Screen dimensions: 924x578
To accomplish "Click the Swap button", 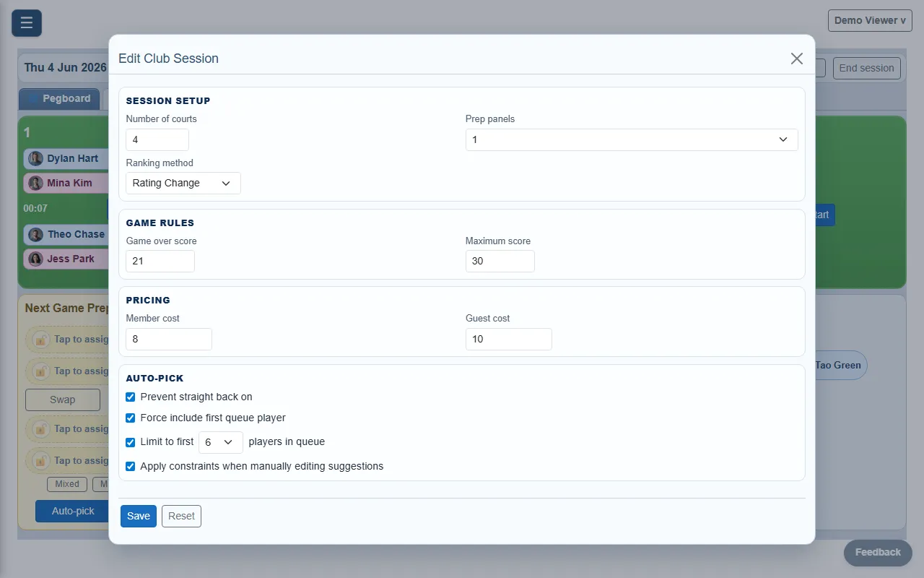I will coord(63,400).
